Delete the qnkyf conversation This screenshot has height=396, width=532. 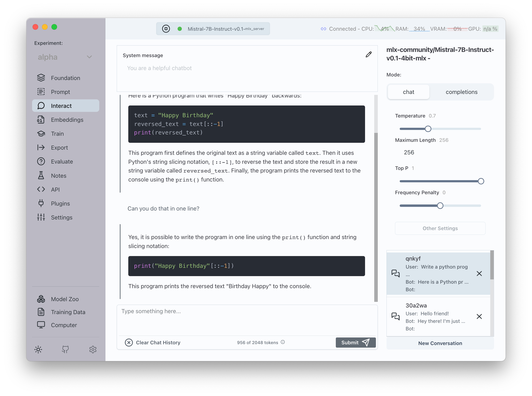tap(480, 273)
